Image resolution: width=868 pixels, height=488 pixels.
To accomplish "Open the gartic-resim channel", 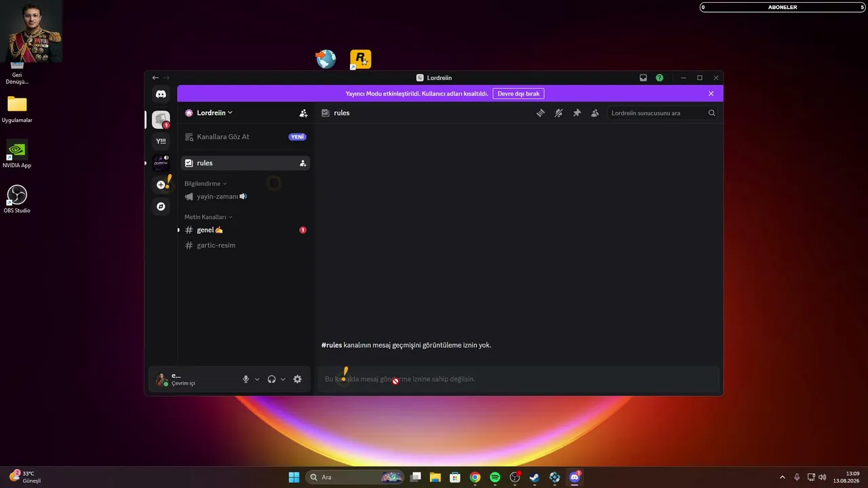I will pyautogui.click(x=245, y=245).
